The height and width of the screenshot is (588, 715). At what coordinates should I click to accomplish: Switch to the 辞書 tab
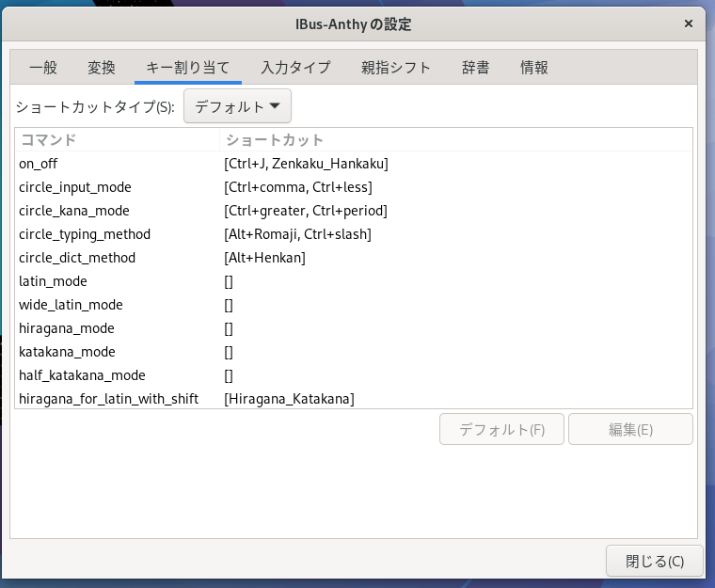[476, 68]
